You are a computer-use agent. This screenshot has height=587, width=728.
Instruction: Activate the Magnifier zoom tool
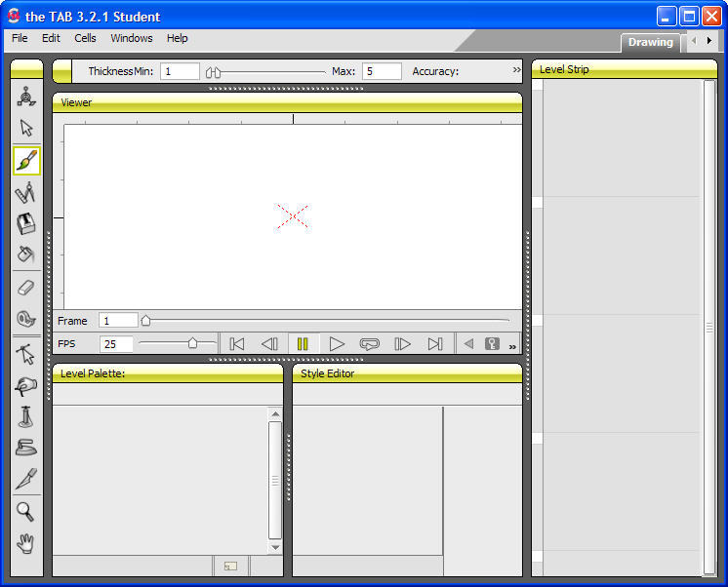coord(26,511)
